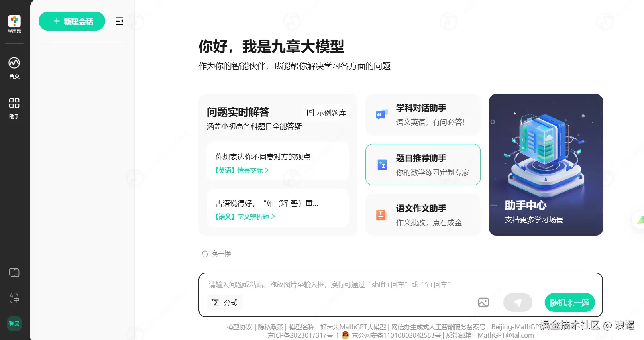Viewport: 644px width, 340px height.
Task: Click the partially visible floating icon at right edge
Action: click(639, 220)
